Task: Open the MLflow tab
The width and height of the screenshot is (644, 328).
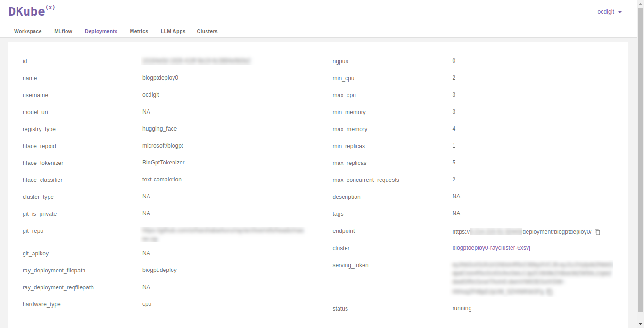Action: [63, 31]
